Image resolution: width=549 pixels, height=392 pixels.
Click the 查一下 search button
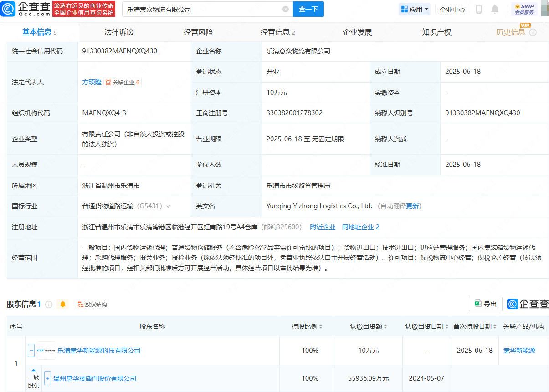point(308,9)
